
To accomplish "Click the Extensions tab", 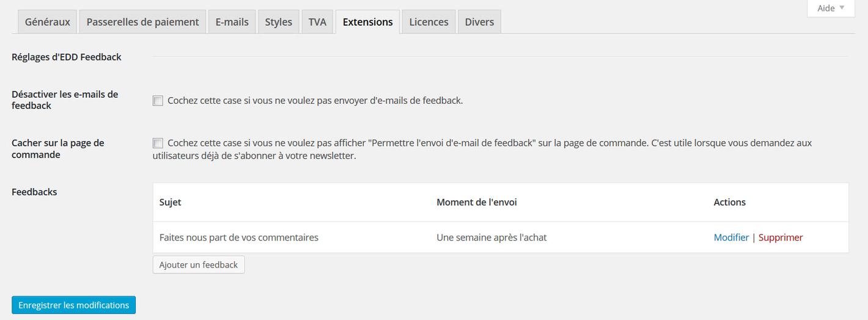I will (x=367, y=22).
